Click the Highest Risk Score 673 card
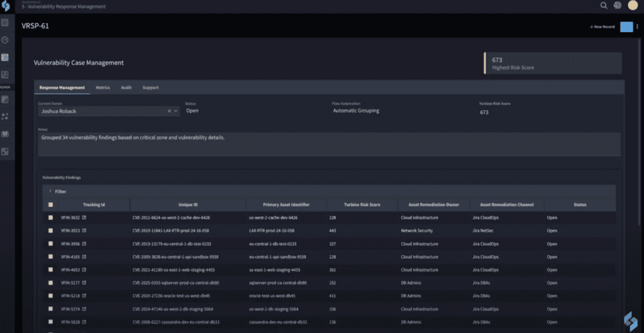The image size is (644, 333). [553, 63]
